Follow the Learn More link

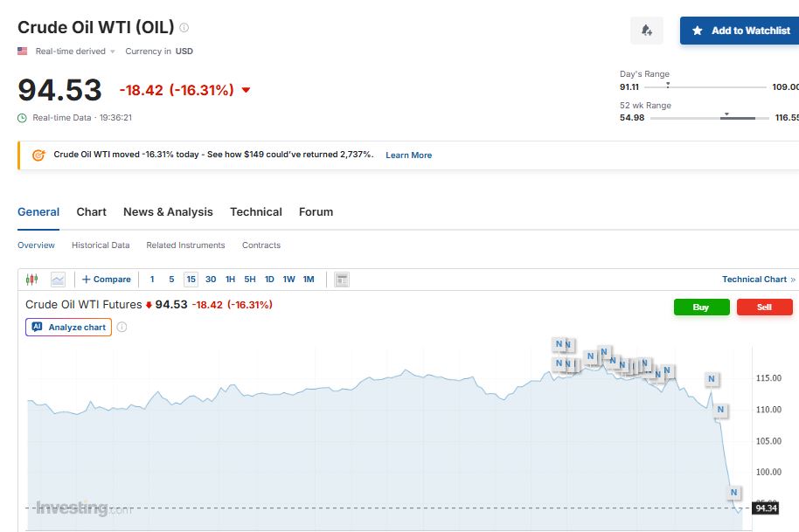coord(408,155)
